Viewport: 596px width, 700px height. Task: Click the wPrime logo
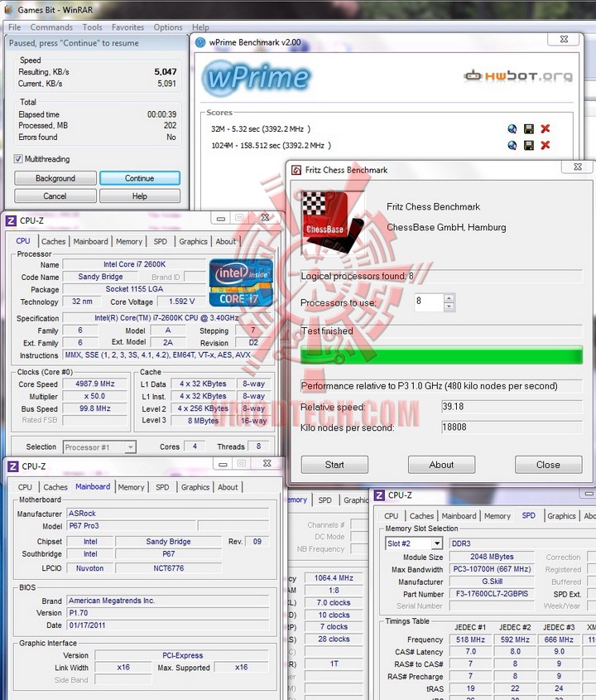click(x=257, y=77)
